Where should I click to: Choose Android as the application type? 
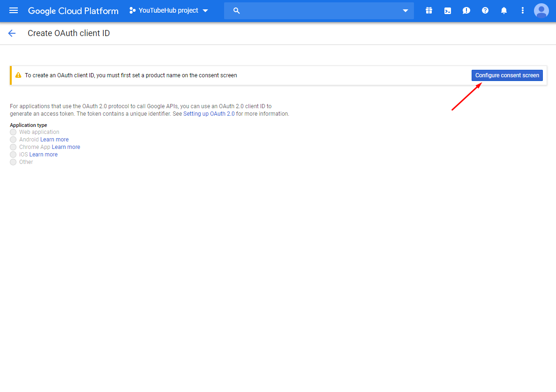coord(13,139)
